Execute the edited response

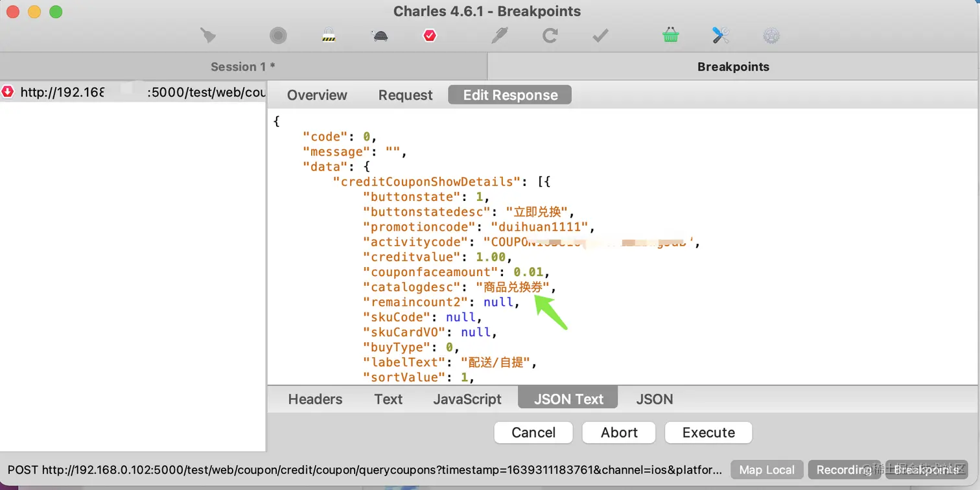pos(708,433)
